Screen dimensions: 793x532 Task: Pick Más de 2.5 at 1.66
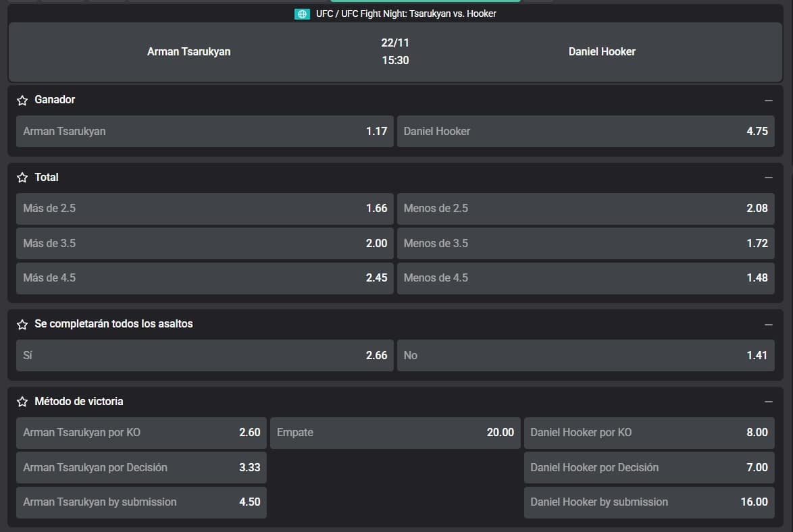pos(205,209)
